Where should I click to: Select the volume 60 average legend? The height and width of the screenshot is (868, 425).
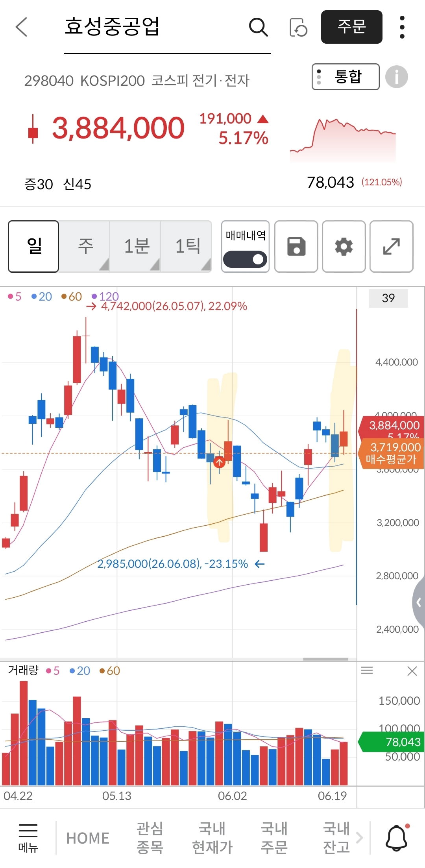(110, 670)
